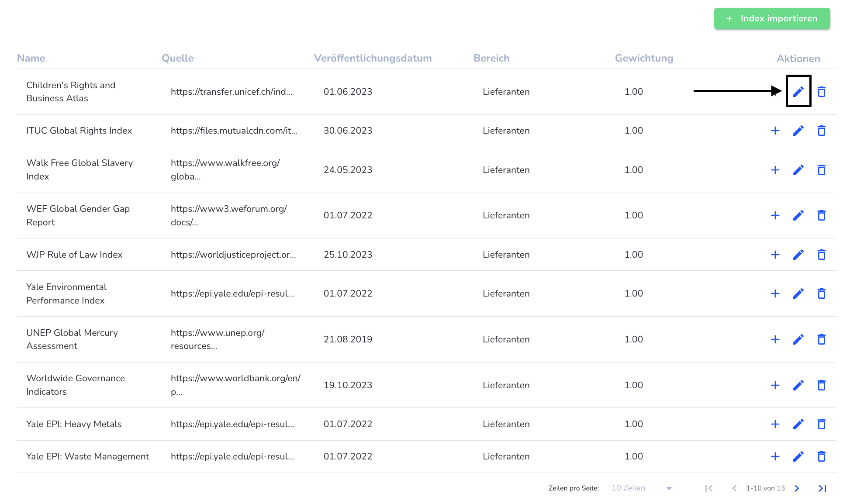Sort by the Name column header

pyautogui.click(x=31, y=58)
